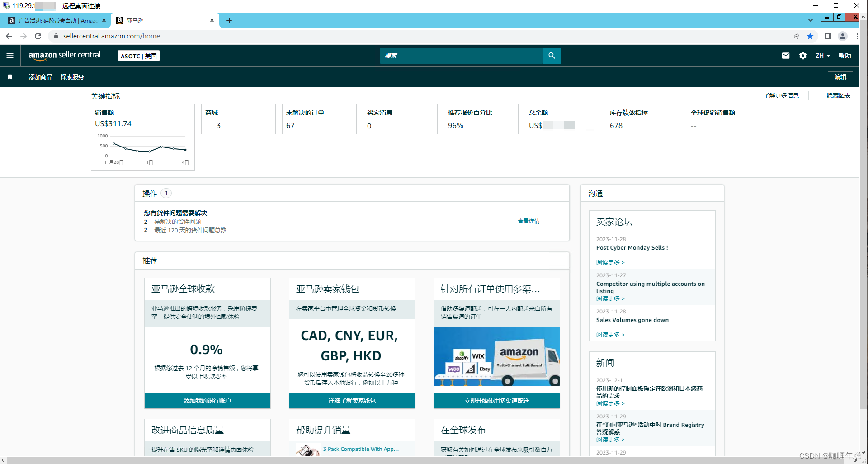The width and height of the screenshot is (868, 464).
Task: Click the 详细了解卖家钱包 button
Action: point(352,401)
